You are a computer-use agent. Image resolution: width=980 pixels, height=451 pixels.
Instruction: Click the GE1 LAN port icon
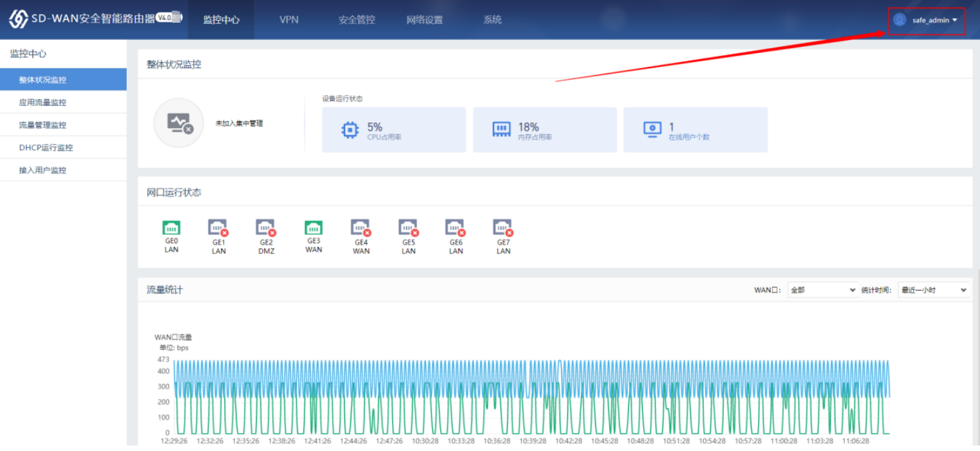click(x=218, y=227)
